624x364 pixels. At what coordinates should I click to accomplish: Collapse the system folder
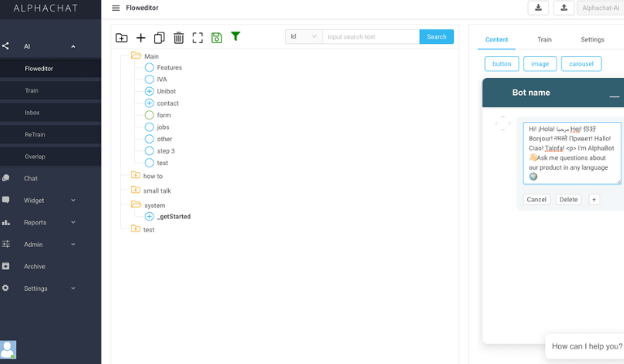coord(136,205)
